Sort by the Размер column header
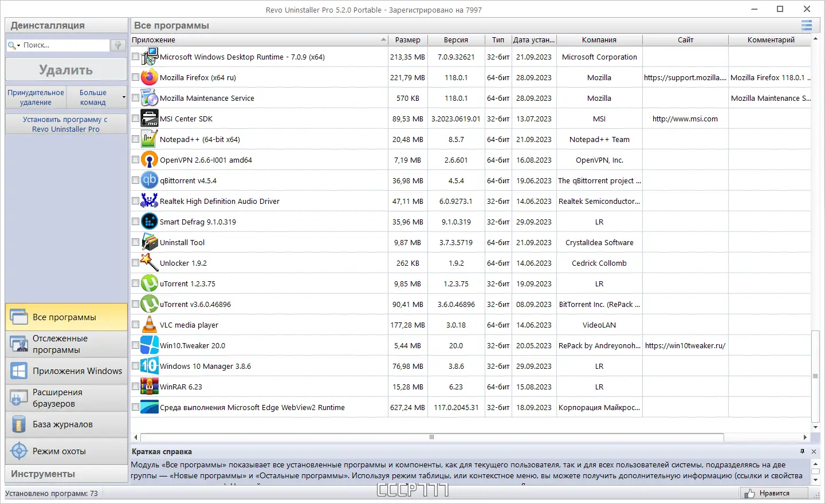This screenshot has height=504, width=825. 408,40
